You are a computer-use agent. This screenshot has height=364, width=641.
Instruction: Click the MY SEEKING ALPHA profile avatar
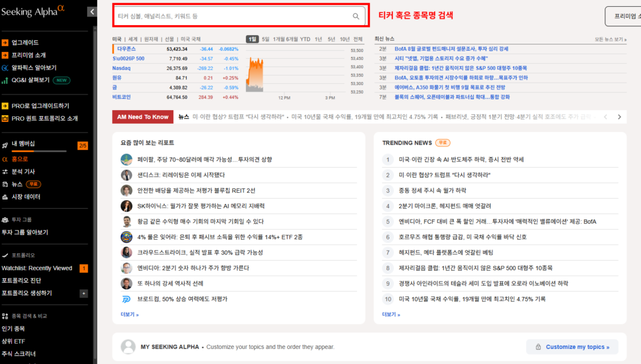tap(128, 347)
